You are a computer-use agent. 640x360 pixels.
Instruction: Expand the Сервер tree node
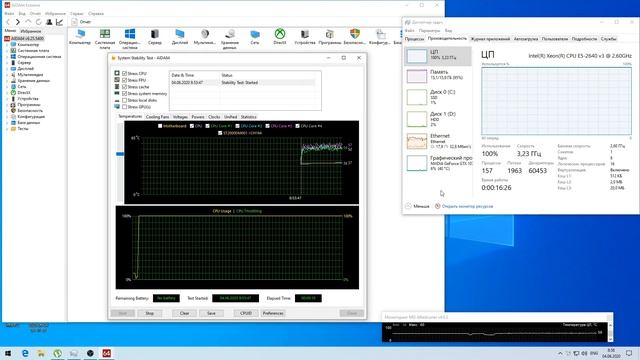(x=7, y=63)
